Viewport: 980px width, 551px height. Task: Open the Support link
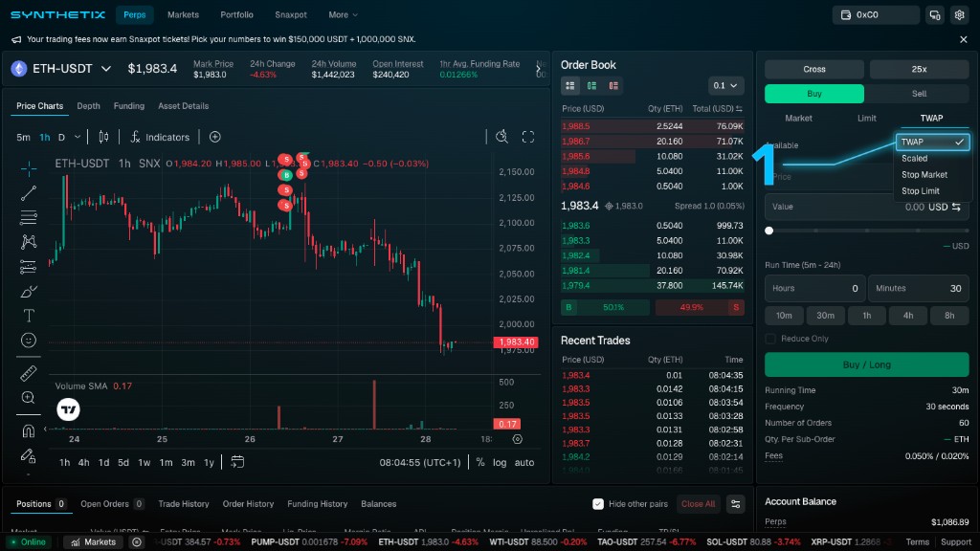click(x=956, y=542)
